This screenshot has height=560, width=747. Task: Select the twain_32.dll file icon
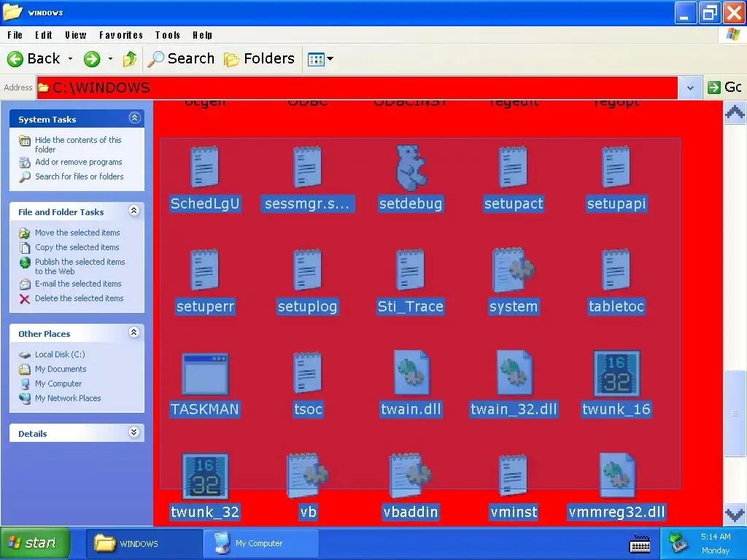pyautogui.click(x=514, y=373)
